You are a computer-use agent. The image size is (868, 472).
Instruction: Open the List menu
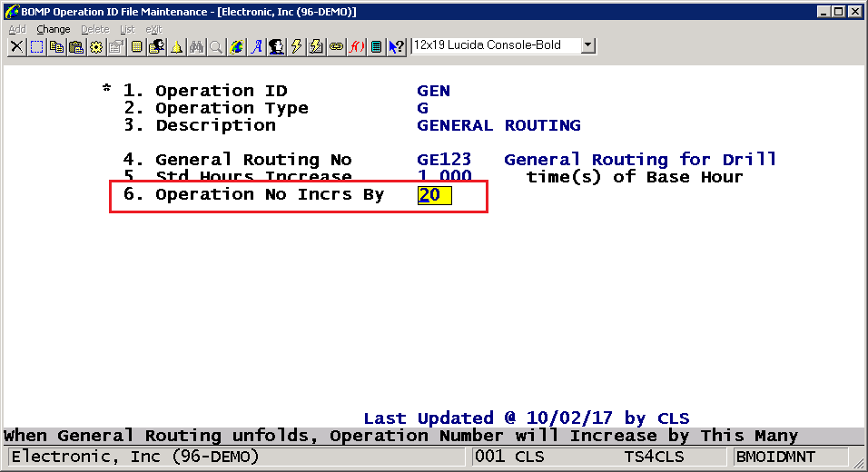[x=127, y=29]
